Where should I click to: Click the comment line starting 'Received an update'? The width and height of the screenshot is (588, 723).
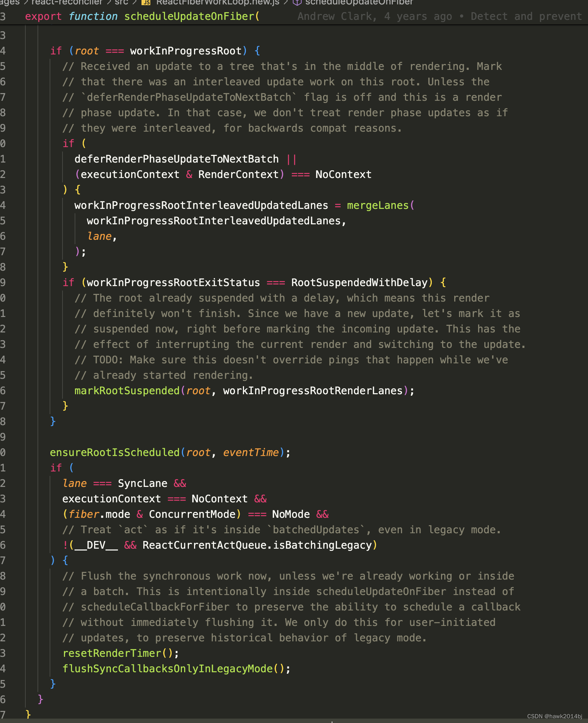click(x=282, y=66)
